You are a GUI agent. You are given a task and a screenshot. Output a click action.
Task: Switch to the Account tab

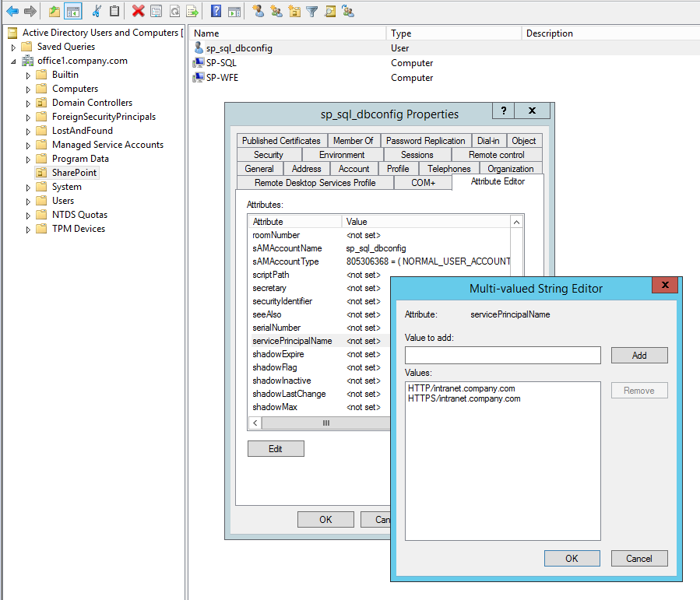click(354, 169)
